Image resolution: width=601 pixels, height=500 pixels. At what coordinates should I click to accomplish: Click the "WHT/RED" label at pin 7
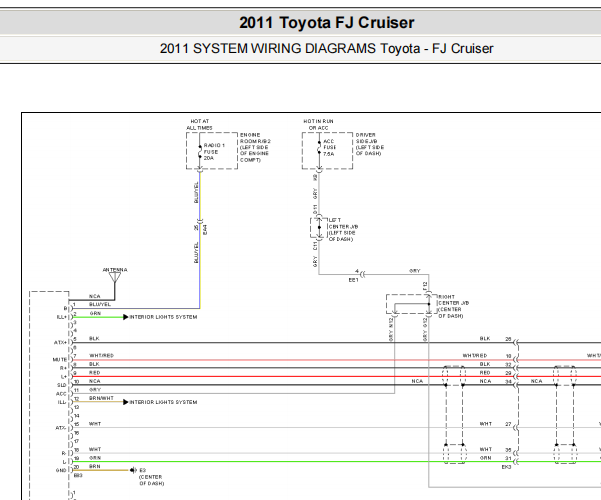tap(101, 356)
